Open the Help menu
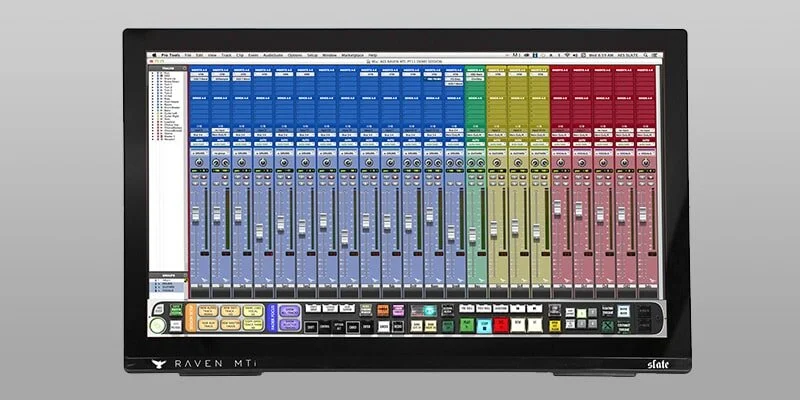Screen dimensions: 800x400 (x=373, y=55)
